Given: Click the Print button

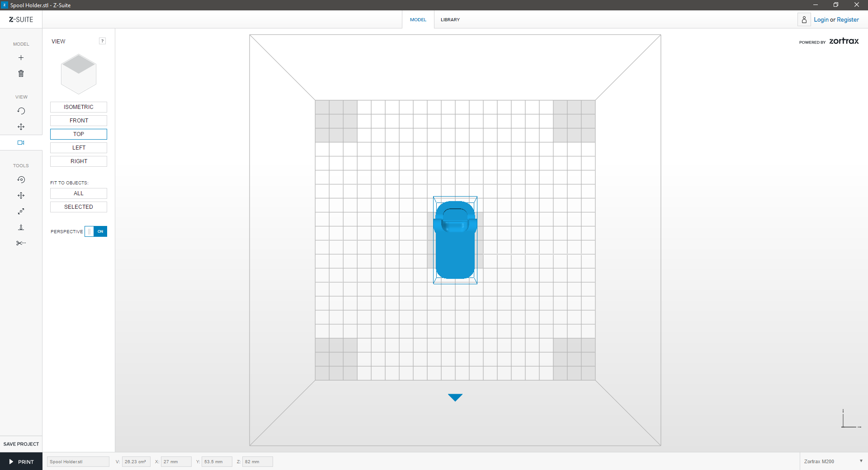Looking at the screenshot, I should point(21,461).
